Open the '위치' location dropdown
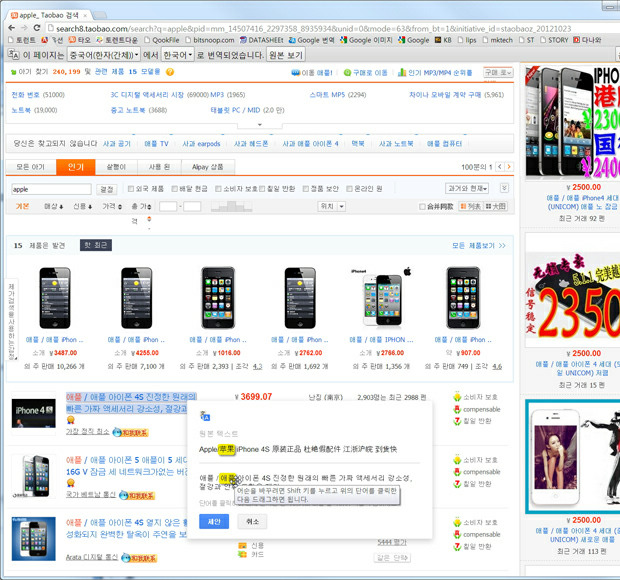 (x=331, y=206)
